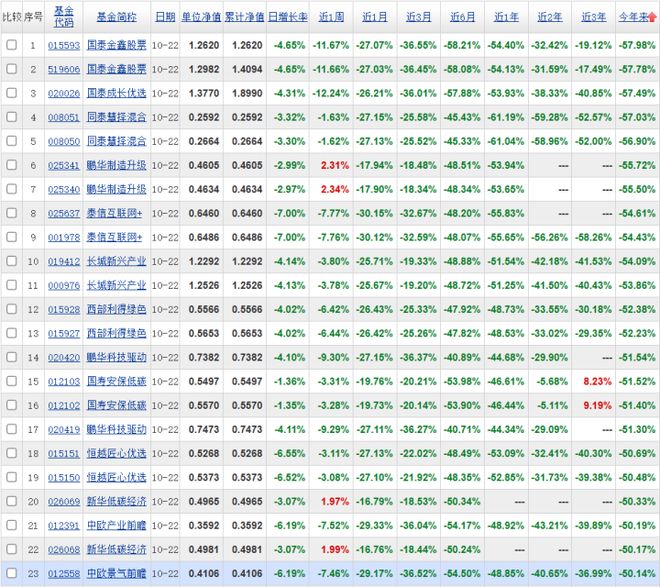Open fund code link 008050
660x587 pixels.
[x=64, y=141]
